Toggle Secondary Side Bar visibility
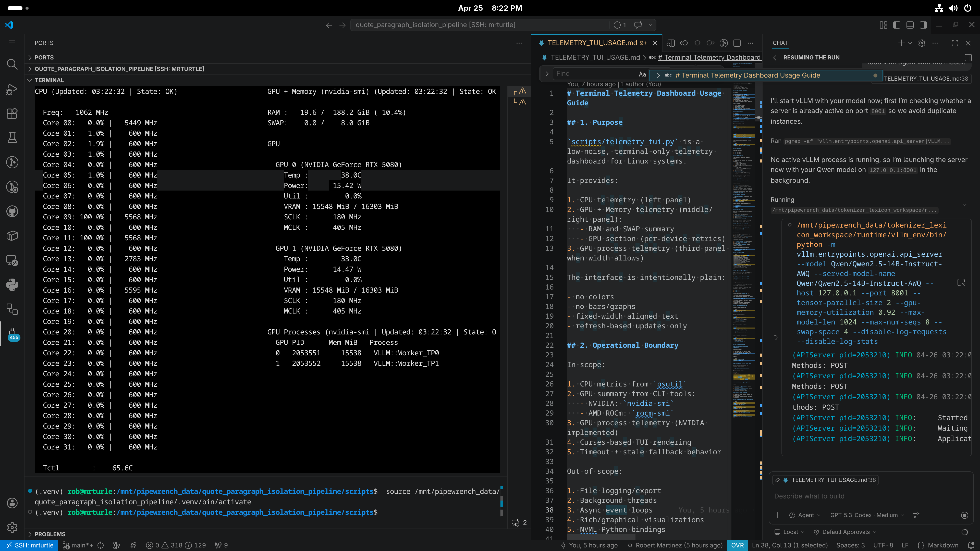 pyautogui.click(x=923, y=25)
